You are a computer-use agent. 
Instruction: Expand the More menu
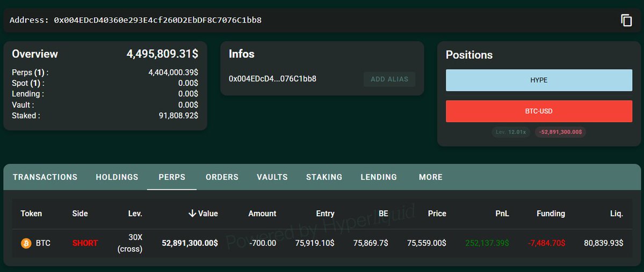pyautogui.click(x=431, y=177)
